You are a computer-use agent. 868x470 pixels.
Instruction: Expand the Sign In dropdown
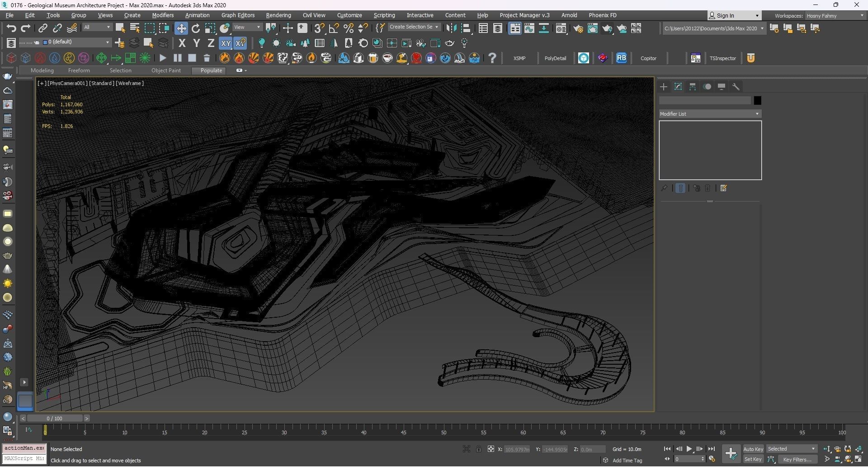734,15
